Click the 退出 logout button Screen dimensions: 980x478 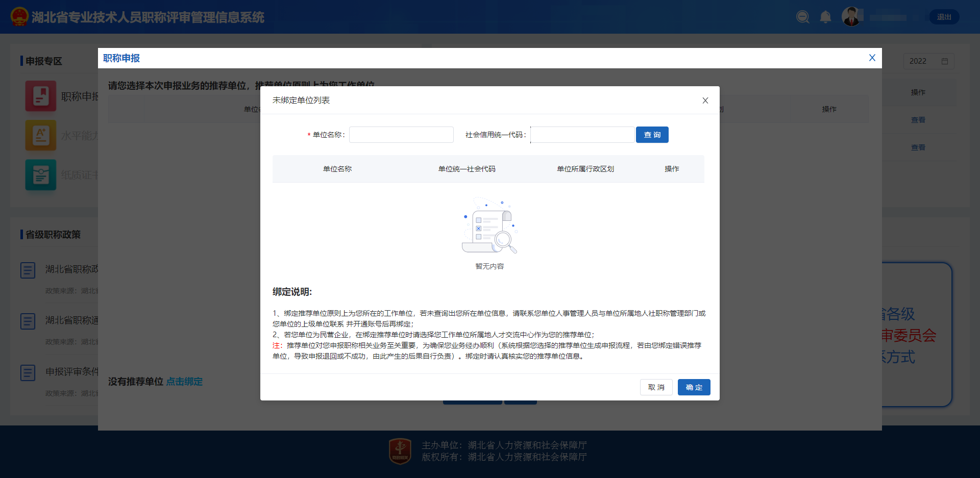point(944,17)
